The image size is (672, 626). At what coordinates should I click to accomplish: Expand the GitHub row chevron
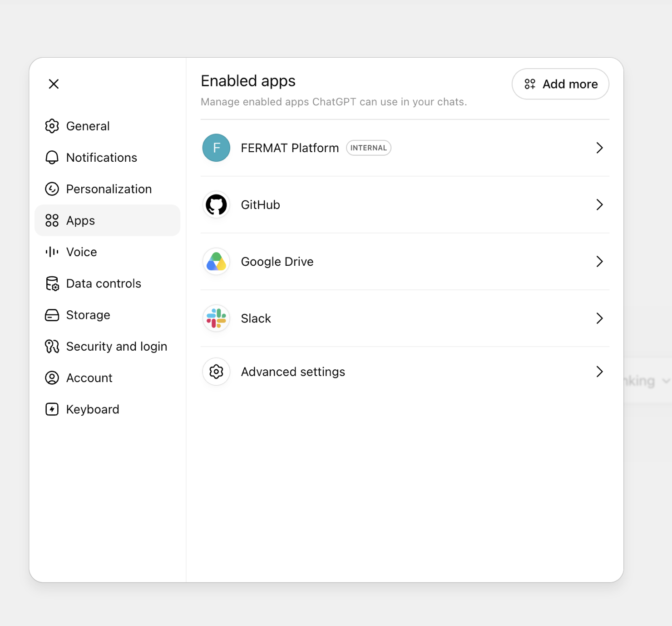tap(599, 205)
